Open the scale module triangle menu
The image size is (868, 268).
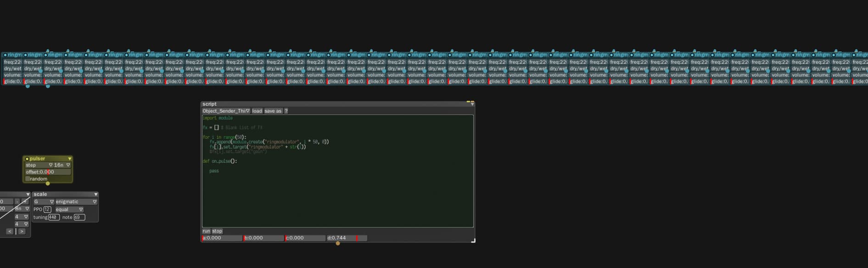[x=95, y=194]
